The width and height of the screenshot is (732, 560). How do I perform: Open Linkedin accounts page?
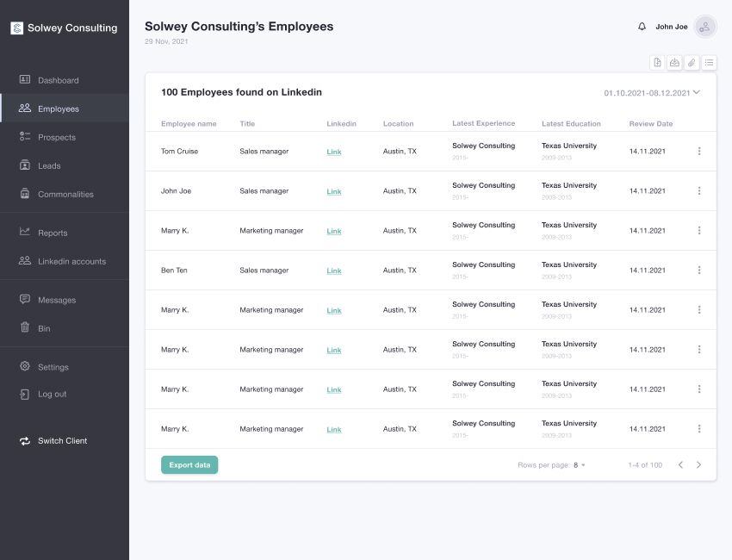pyautogui.click(x=71, y=262)
